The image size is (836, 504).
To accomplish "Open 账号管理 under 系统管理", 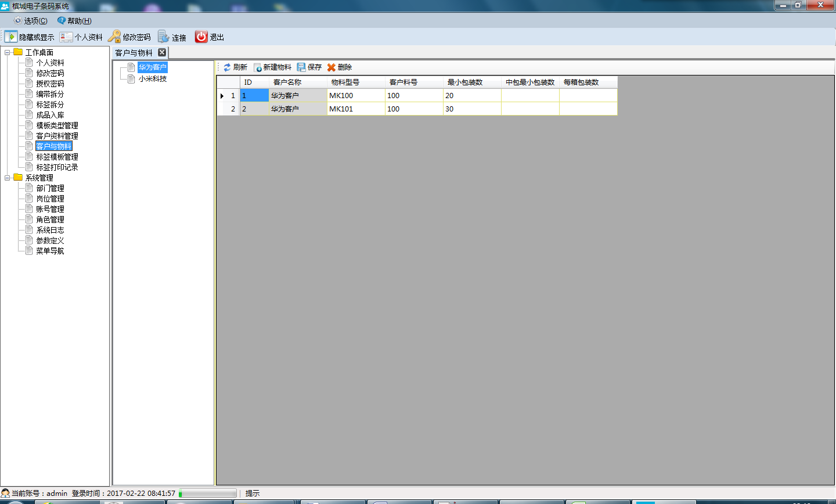I will tap(50, 209).
